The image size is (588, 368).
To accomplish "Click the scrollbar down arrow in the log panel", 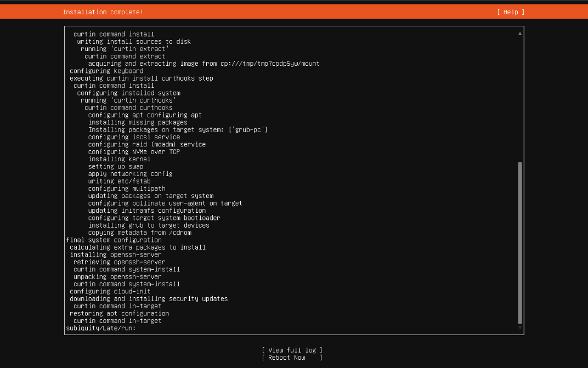I will point(519,328).
